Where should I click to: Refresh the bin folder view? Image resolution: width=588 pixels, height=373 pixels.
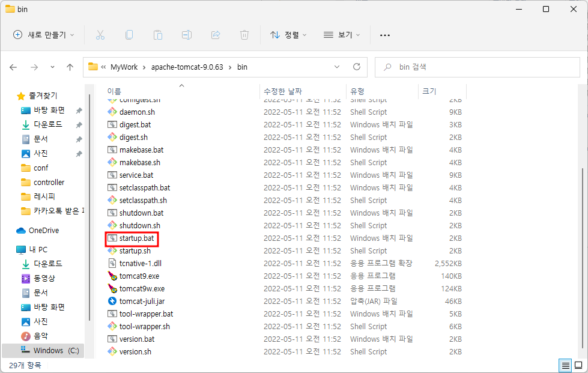pyautogui.click(x=357, y=67)
